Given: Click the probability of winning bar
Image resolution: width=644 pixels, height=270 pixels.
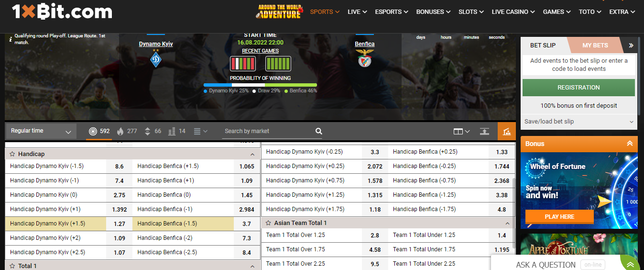Looking at the screenshot, I should click(260, 85).
